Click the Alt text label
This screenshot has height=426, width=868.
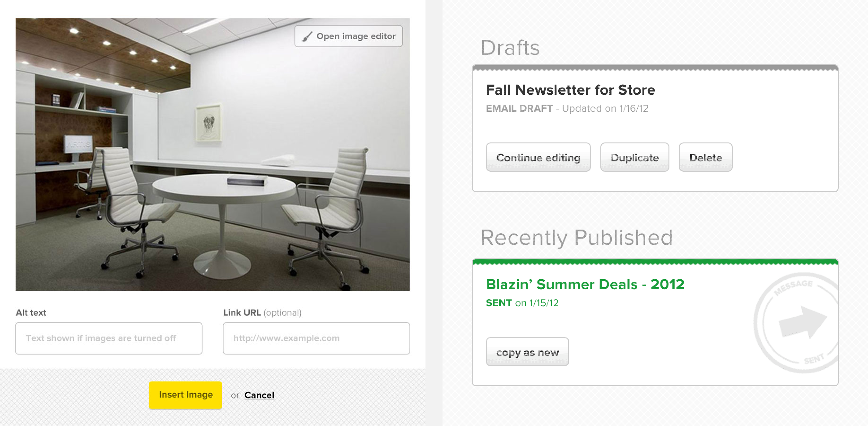pos(31,313)
